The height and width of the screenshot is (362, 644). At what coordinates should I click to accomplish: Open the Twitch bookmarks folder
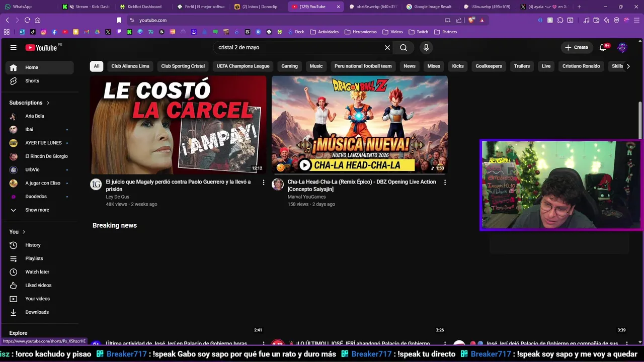419,32
